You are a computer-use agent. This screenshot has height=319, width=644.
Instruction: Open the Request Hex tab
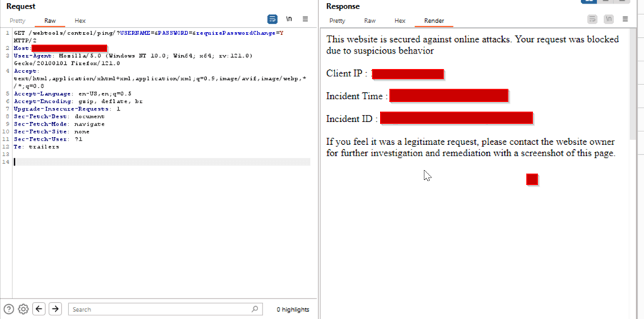[x=80, y=21]
